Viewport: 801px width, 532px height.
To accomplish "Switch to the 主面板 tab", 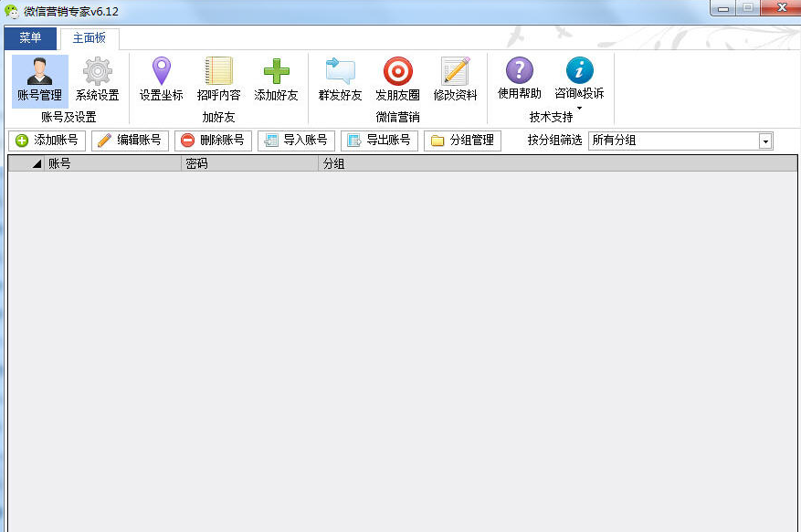I will [90, 38].
